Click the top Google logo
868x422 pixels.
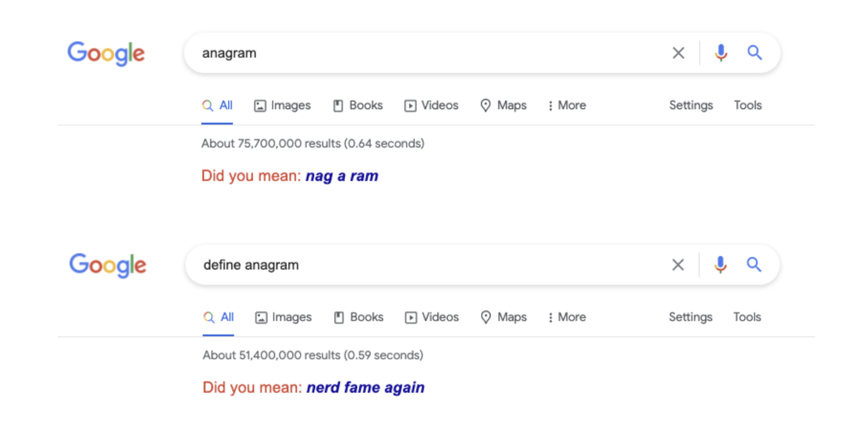pos(106,54)
